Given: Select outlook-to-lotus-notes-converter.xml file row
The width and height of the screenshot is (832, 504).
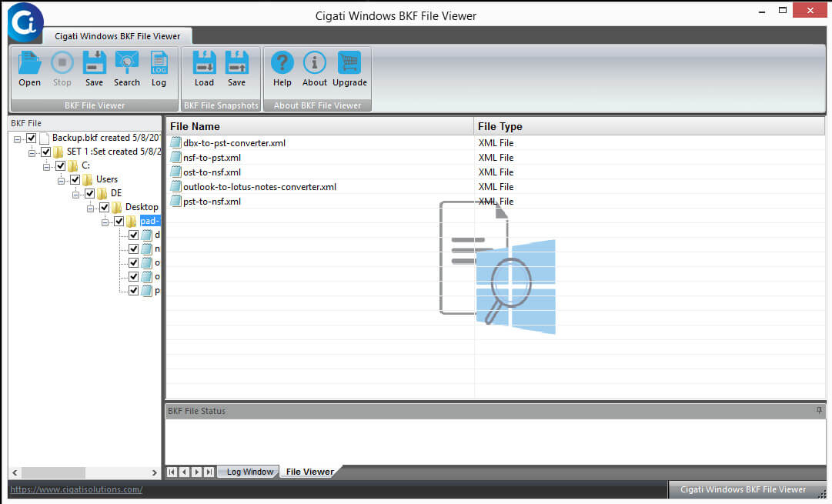Looking at the screenshot, I should click(496, 187).
